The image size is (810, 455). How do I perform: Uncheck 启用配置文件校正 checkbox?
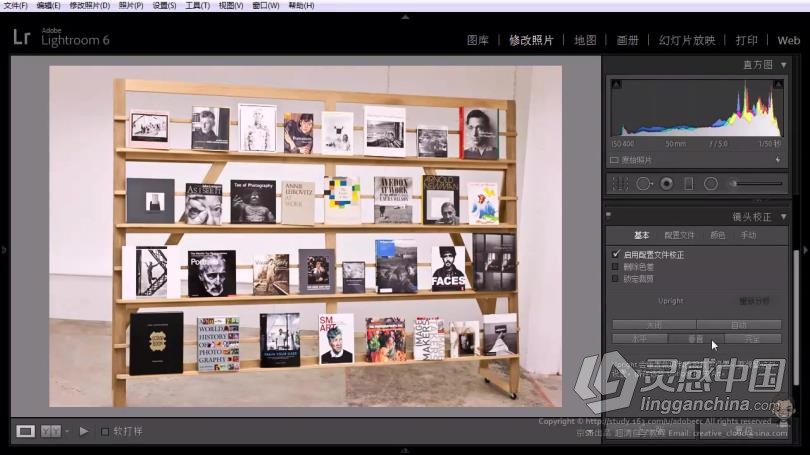tap(615, 254)
